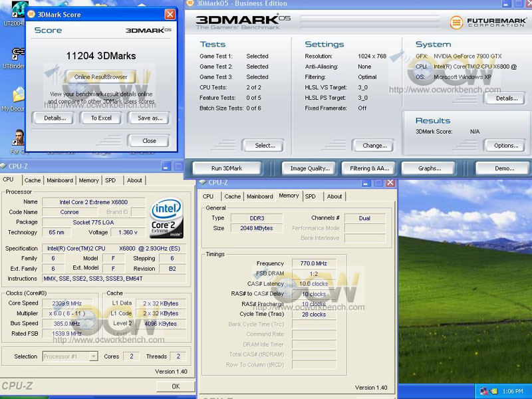Click the 3DMark Score dialog title icon
This screenshot has height=399, width=532.
(x=31, y=14)
